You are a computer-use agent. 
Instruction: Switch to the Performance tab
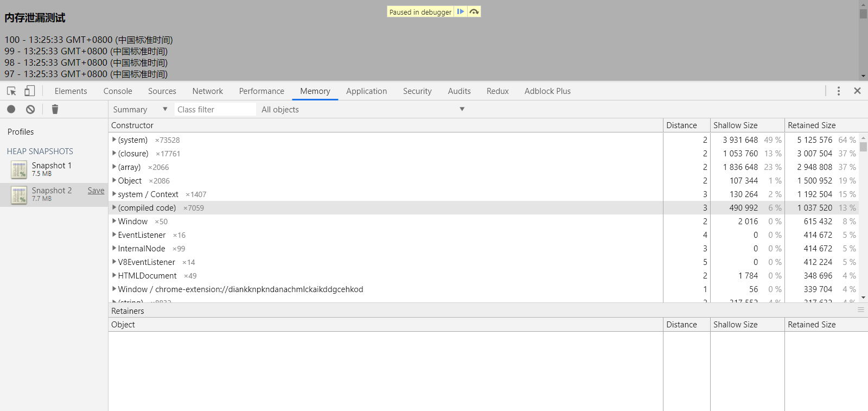(x=261, y=91)
